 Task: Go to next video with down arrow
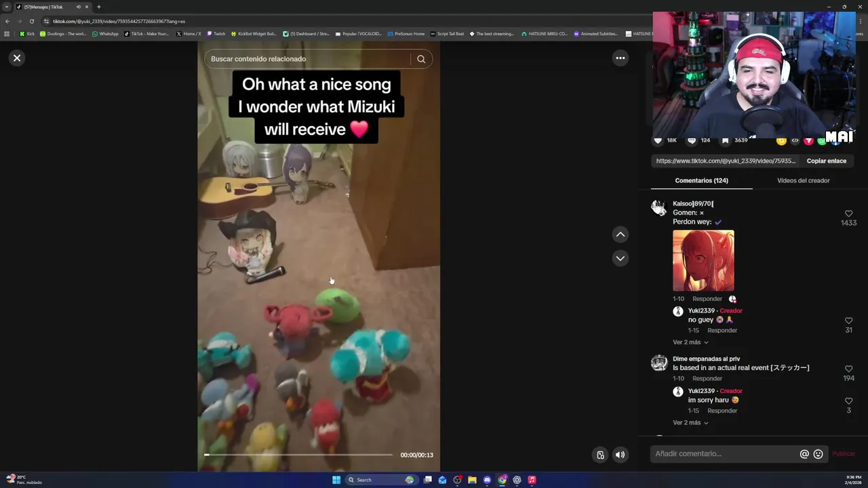[620, 258]
